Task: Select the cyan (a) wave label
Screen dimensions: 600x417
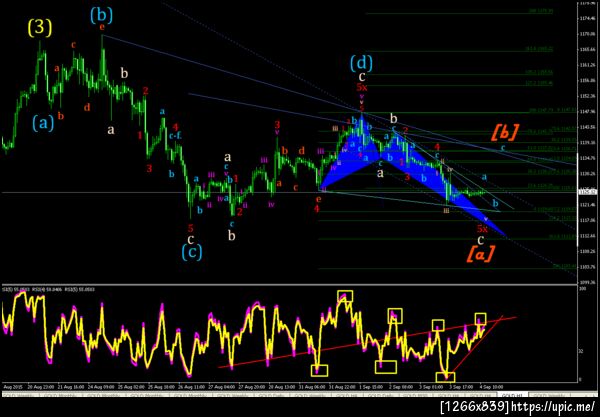Action: [x=43, y=123]
